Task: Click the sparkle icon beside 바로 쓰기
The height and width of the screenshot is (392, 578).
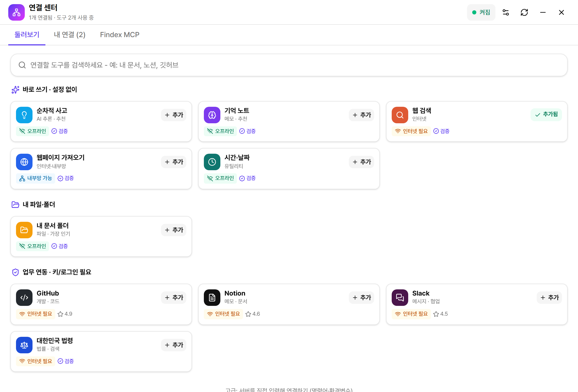Action: pyautogui.click(x=15, y=90)
